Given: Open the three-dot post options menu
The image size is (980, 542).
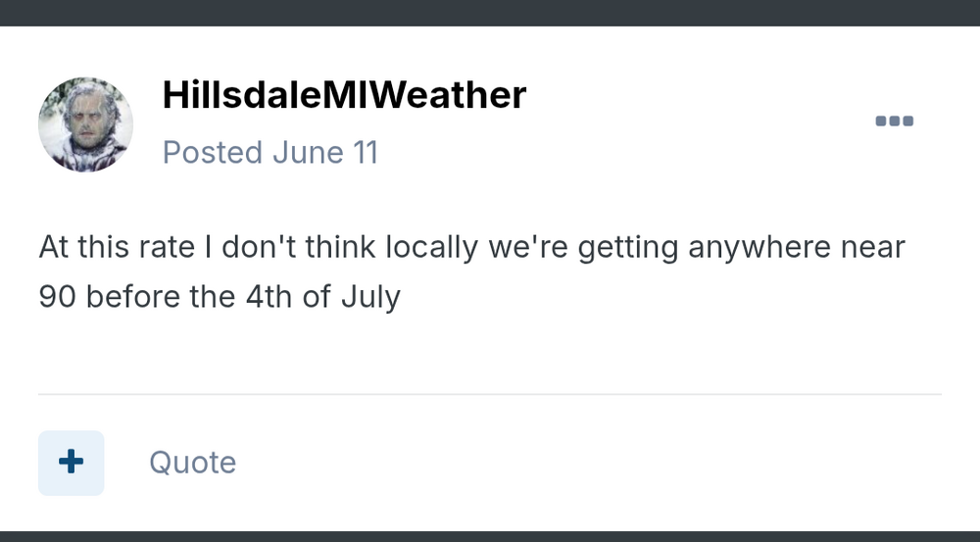Looking at the screenshot, I should (895, 121).
